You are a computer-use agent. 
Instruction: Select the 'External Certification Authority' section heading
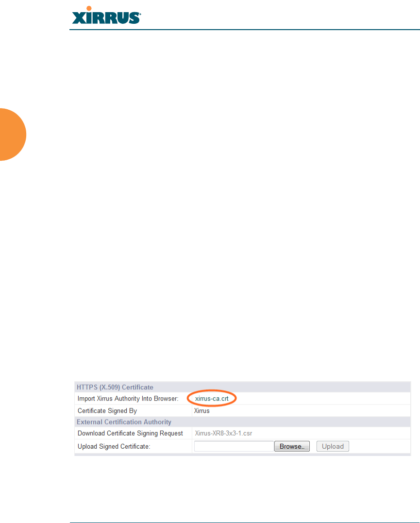click(x=124, y=422)
